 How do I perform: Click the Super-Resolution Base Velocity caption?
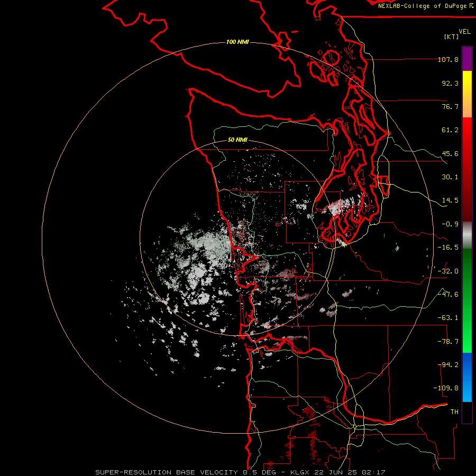tap(241, 472)
